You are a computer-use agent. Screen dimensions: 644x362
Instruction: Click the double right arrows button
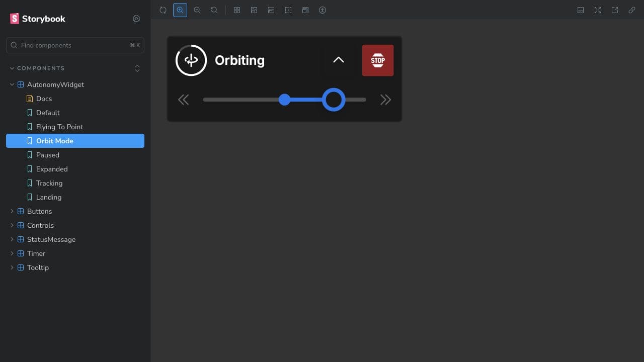point(385,100)
